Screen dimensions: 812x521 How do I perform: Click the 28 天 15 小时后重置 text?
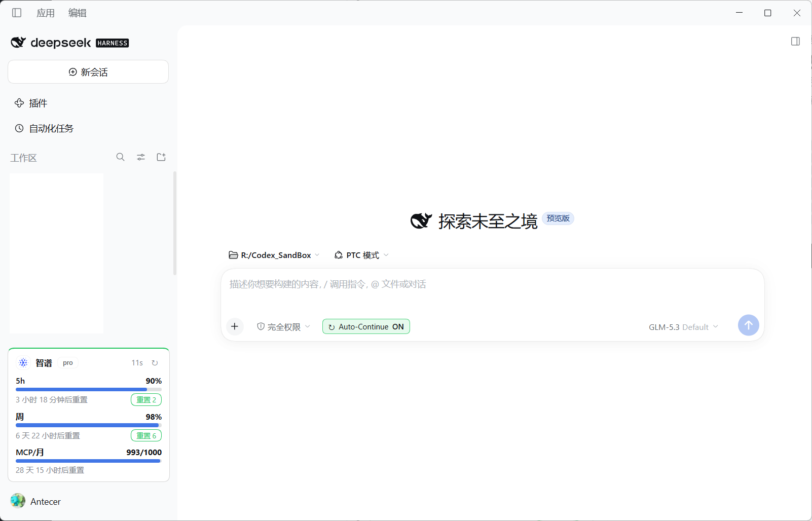click(x=50, y=470)
